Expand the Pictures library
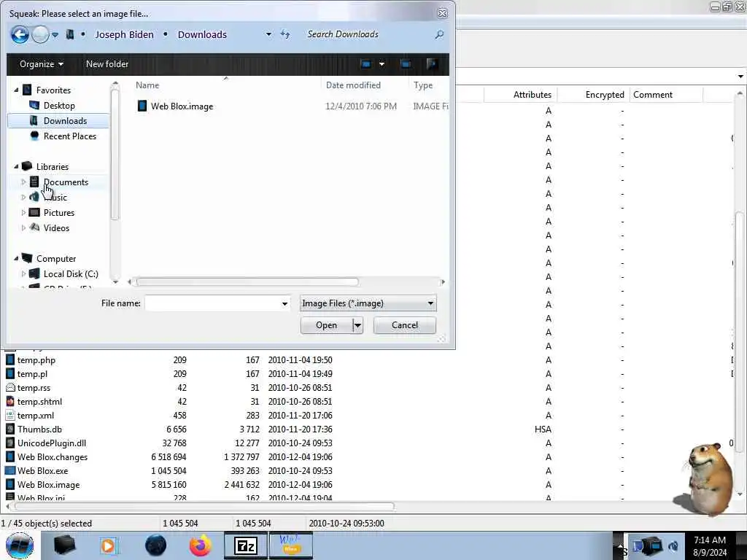This screenshot has height=560, width=747. point(23,212)
